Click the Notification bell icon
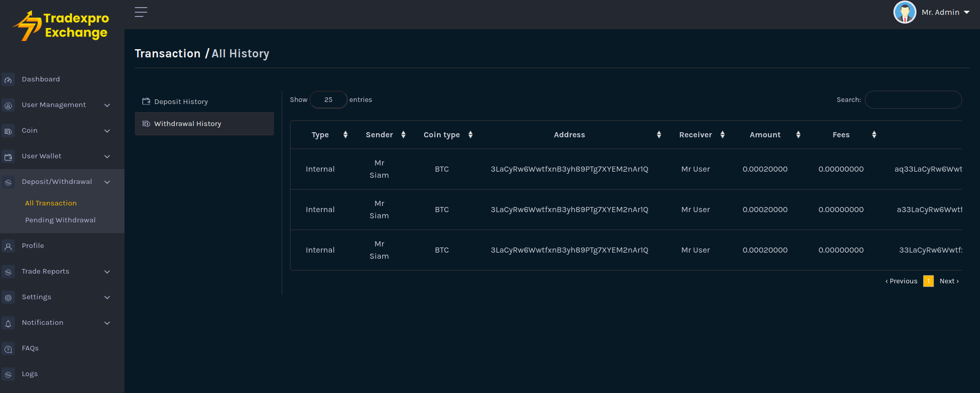 (x=8, y=323)
